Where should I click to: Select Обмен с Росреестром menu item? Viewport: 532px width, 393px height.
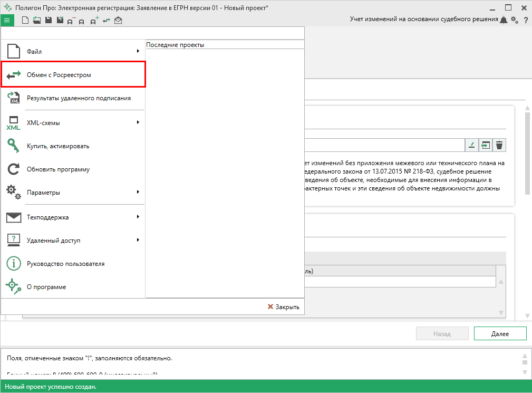coord(73,75)
